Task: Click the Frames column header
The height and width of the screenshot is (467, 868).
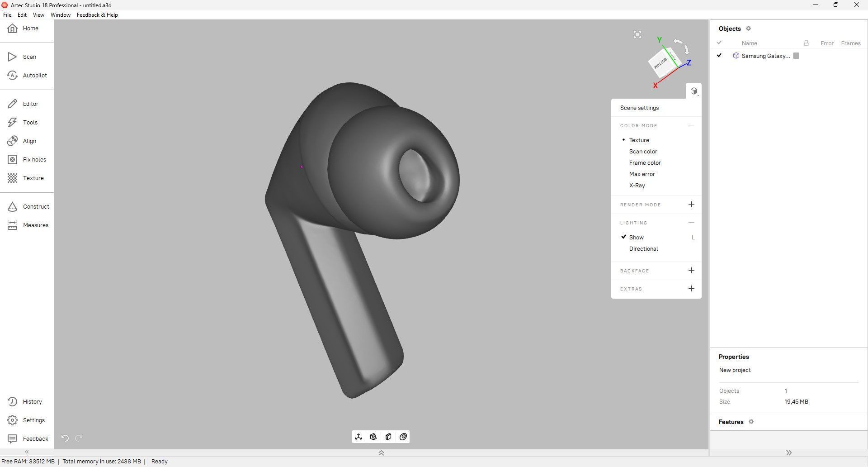Action: click(x=850, y=43)
